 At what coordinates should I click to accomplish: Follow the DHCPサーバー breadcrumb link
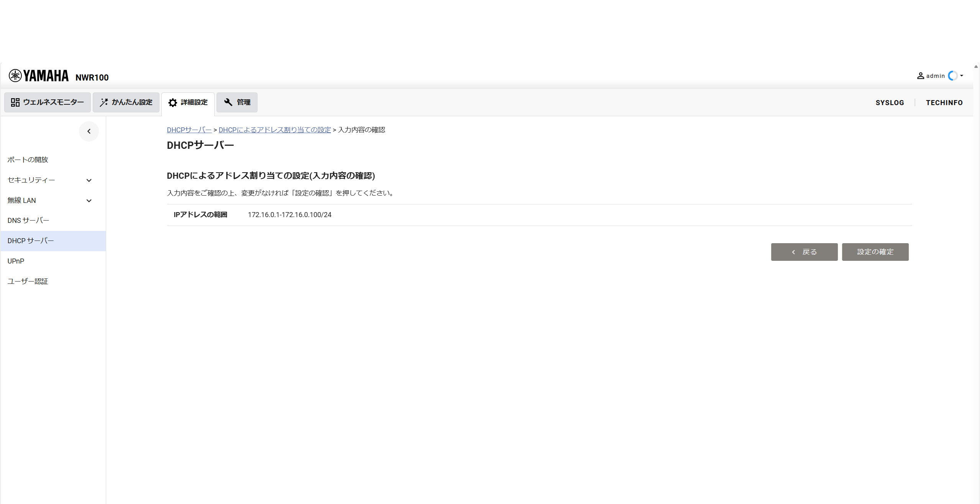[189, 130]
